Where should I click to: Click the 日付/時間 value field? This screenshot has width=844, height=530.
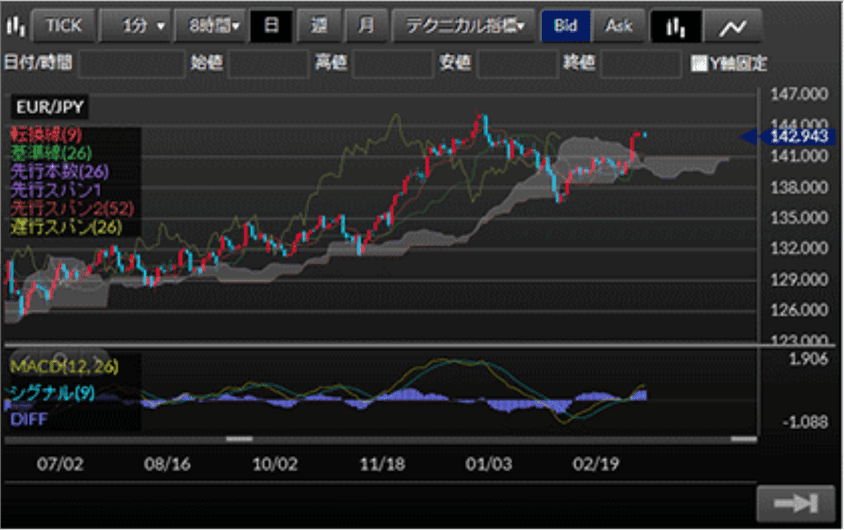131,63
